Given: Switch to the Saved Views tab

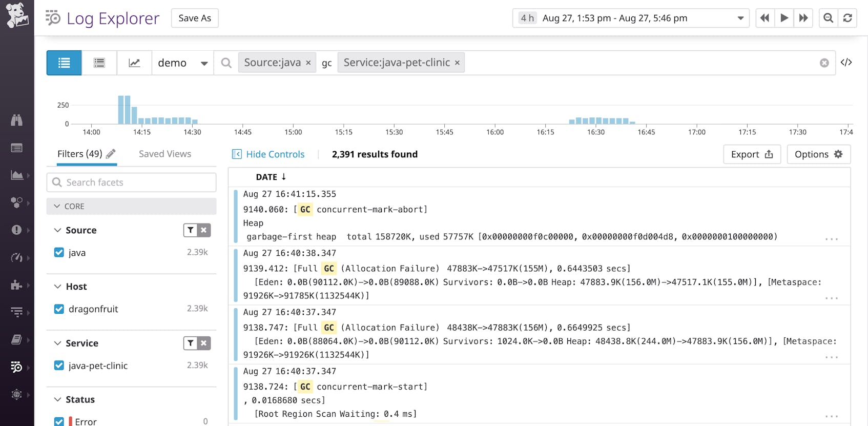Looking at the screenshot, I should pos(164,154).
